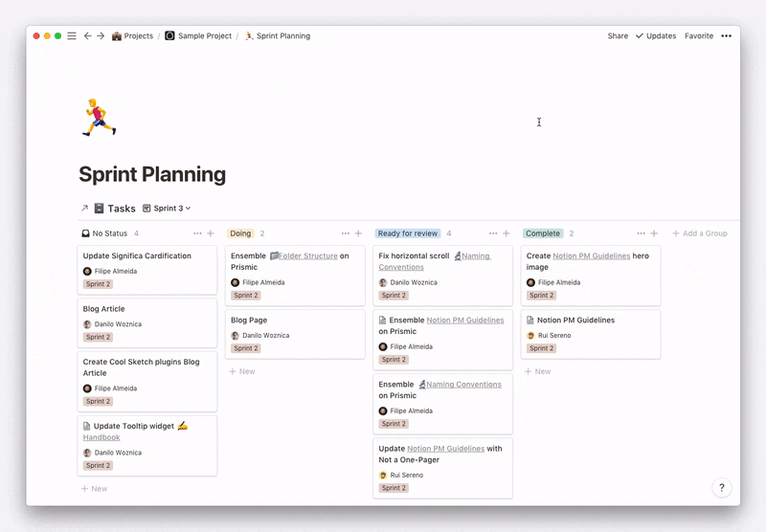Open the Updates panel

[656, 35]
